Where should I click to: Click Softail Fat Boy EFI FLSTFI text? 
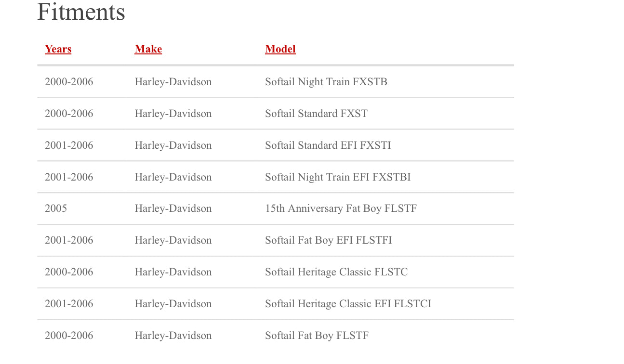coord(328,240)
